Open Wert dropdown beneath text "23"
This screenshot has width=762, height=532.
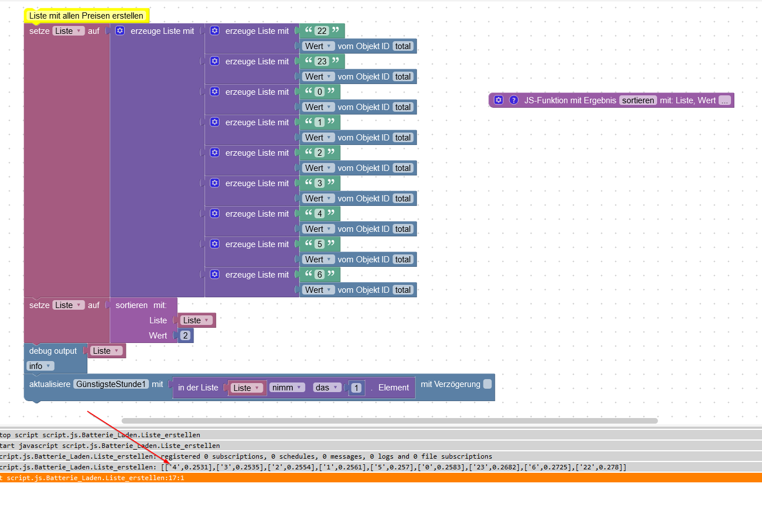[x=319, y=77]
